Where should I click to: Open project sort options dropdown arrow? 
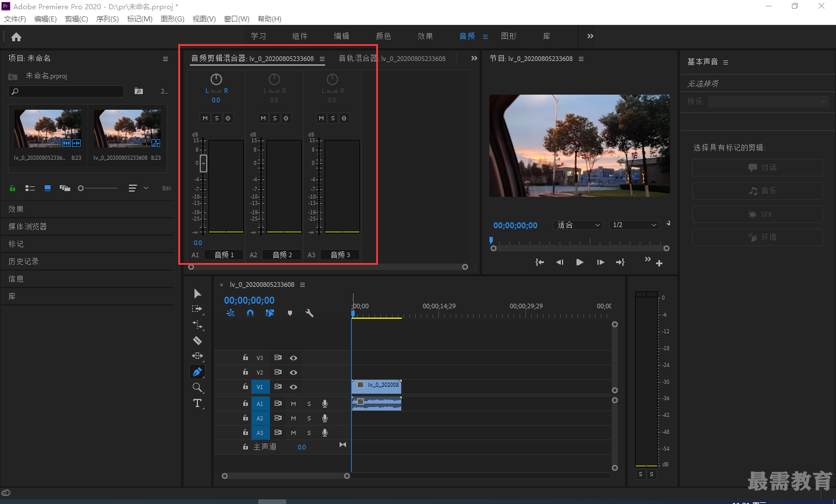click(x=146, y=188)
